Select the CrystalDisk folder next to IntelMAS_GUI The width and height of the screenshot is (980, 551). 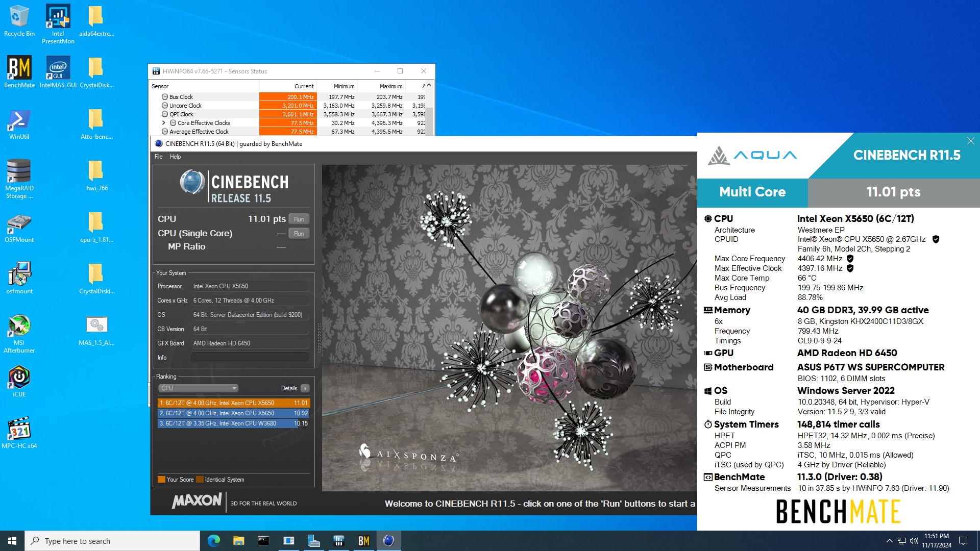point(96,72)
